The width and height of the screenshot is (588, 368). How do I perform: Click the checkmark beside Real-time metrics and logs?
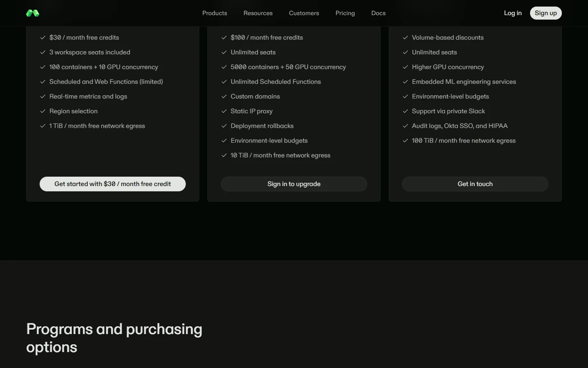[x=42, y=96]
